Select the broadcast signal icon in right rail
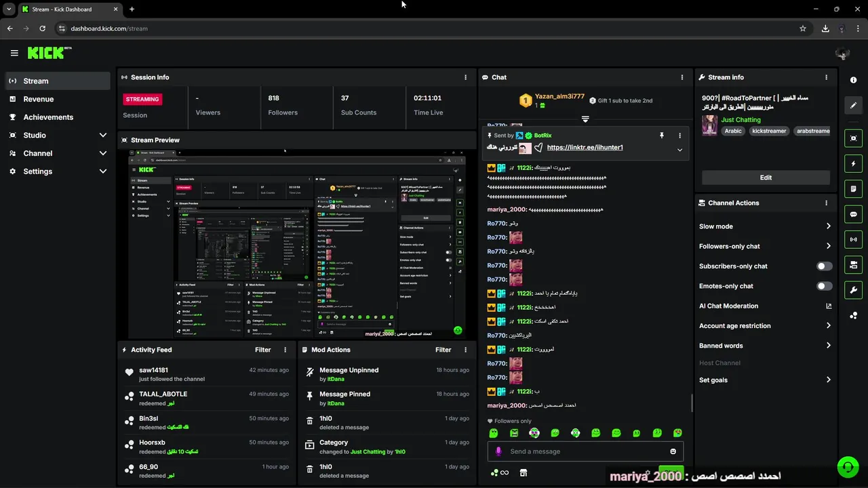 click(x=853, y=239)
